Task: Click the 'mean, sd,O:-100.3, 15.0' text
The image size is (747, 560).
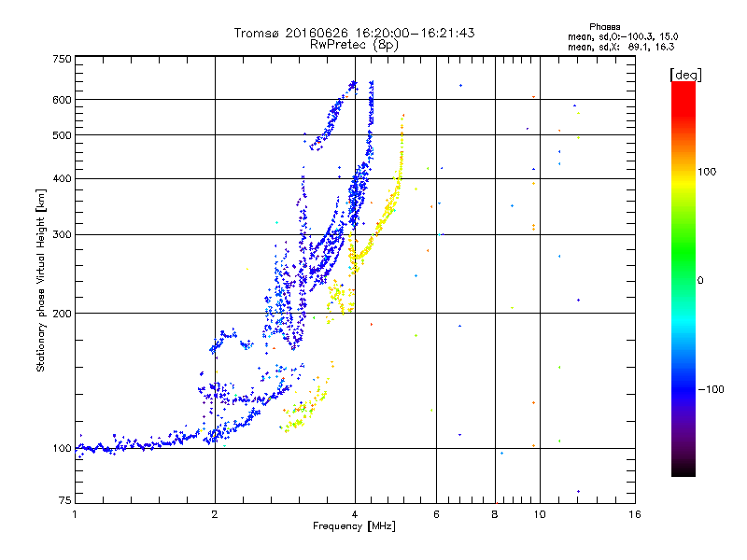Action: pos(623,36)
